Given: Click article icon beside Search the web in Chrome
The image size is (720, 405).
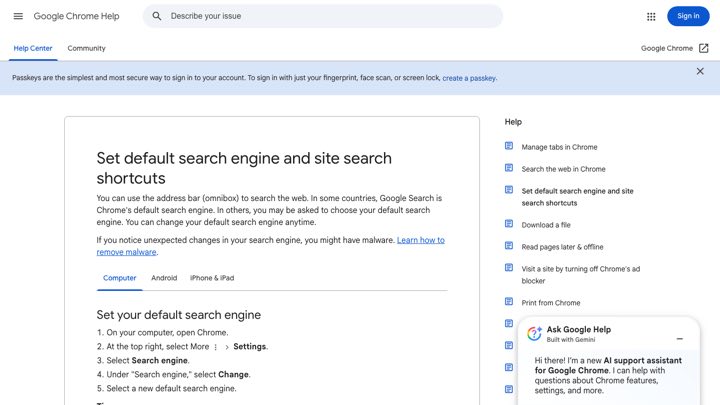Looking at the screenshot, I should [509, 168].
